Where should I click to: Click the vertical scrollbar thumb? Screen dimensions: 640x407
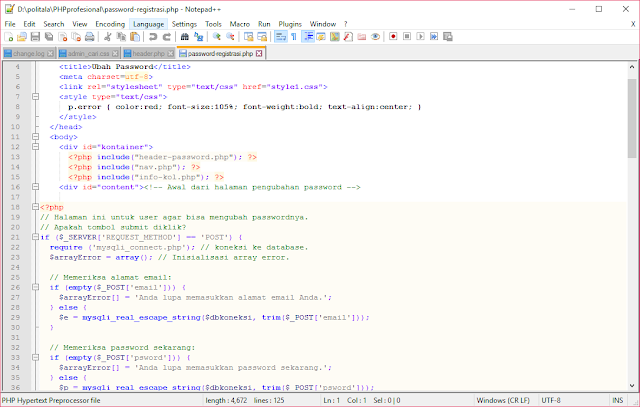click(x=632, y=118)
